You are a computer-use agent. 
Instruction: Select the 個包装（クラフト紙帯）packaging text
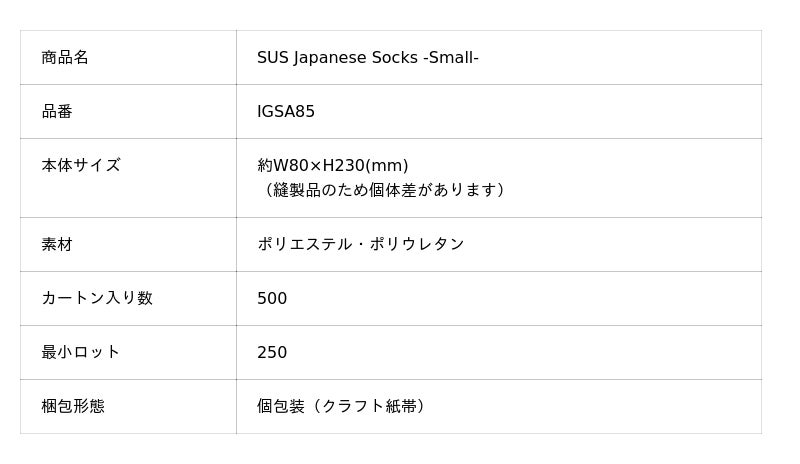tap(341, 406)
